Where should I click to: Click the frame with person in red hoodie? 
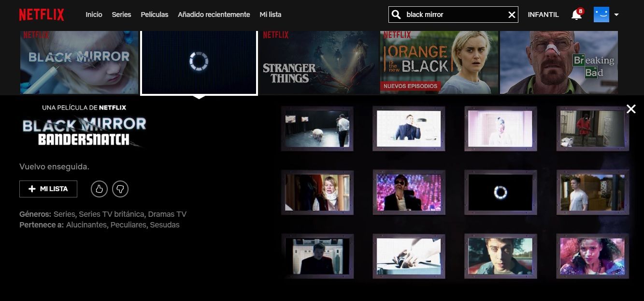pyautogui.click(x=593, y=129)
